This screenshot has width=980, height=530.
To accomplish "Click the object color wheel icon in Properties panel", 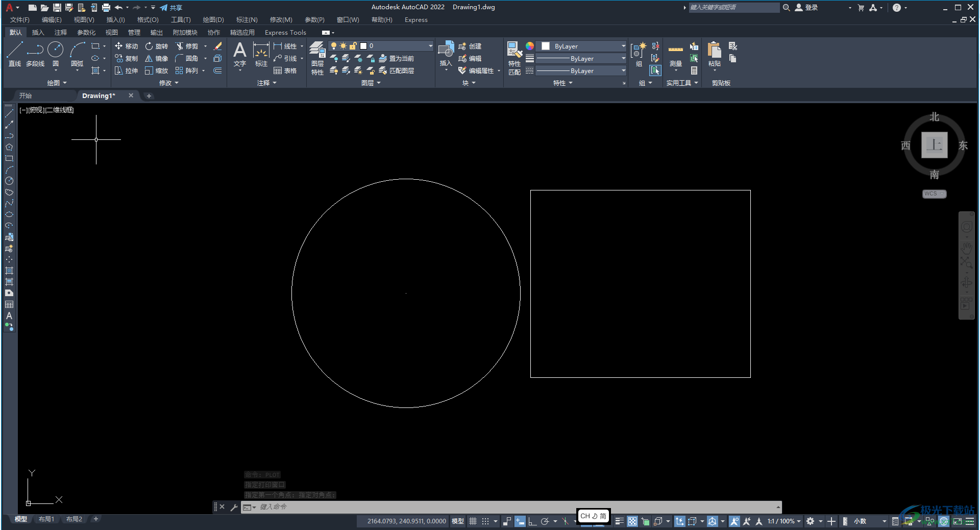I will click(530, 46).
